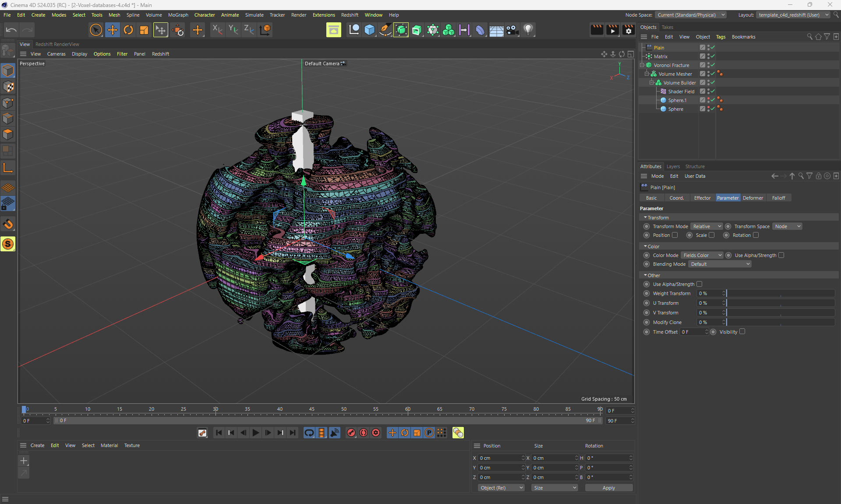The image size is (841, 504).
Task: Click the Light object icon
Action: 528,30
